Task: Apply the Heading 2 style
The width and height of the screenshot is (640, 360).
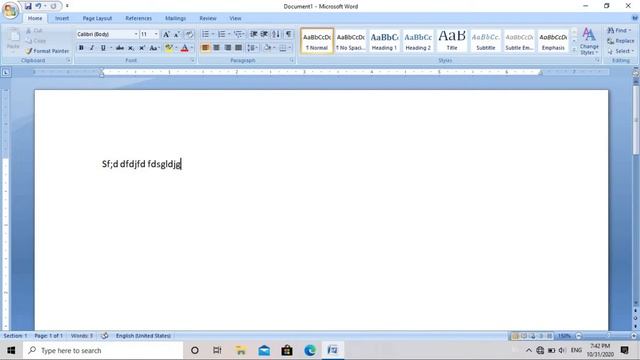Action: [418, 41]
